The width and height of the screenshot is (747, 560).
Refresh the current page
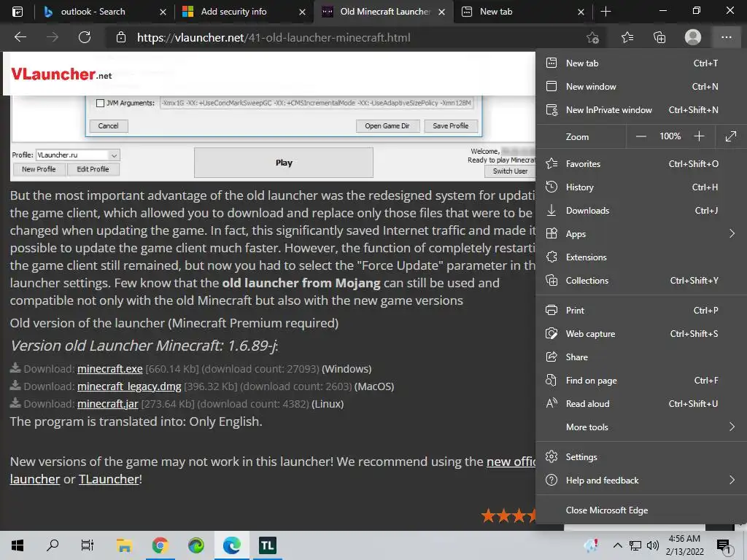pos(85,37)
